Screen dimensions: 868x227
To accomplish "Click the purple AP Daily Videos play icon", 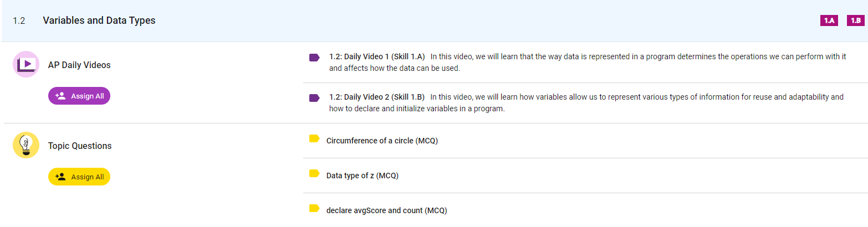I will (x=25, y=64).
